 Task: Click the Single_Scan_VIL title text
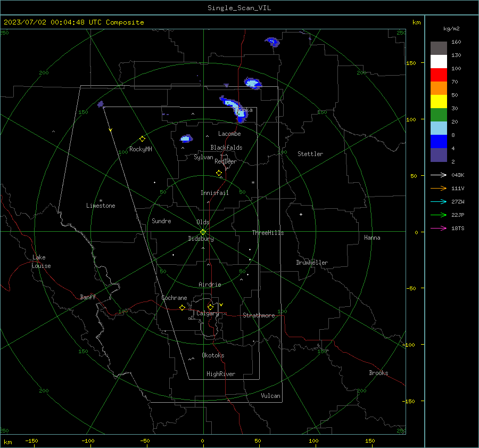(x=239, y=8)
